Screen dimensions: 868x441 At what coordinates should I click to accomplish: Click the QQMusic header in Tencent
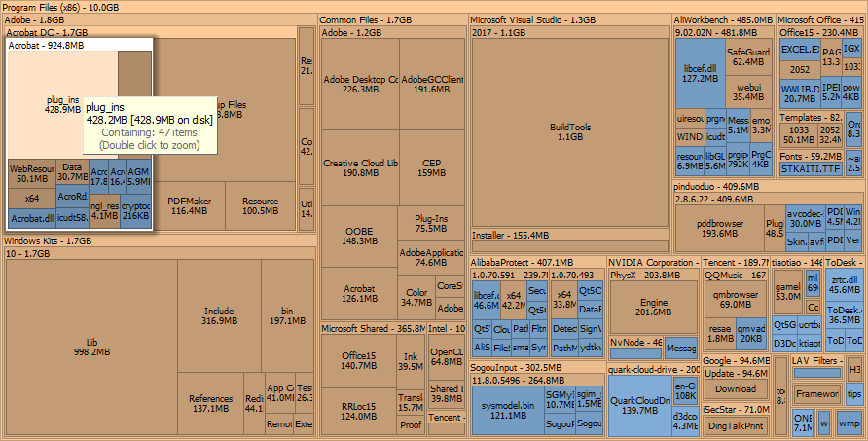click(735, 275)
